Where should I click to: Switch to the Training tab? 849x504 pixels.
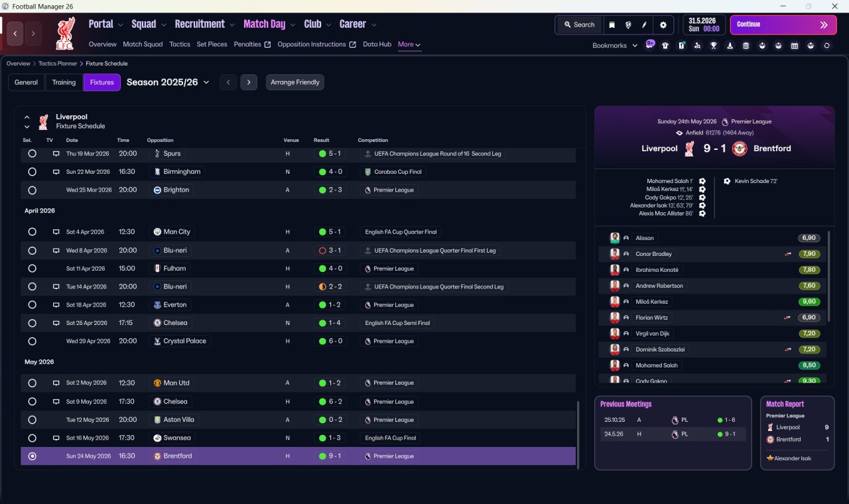[64, 82]
